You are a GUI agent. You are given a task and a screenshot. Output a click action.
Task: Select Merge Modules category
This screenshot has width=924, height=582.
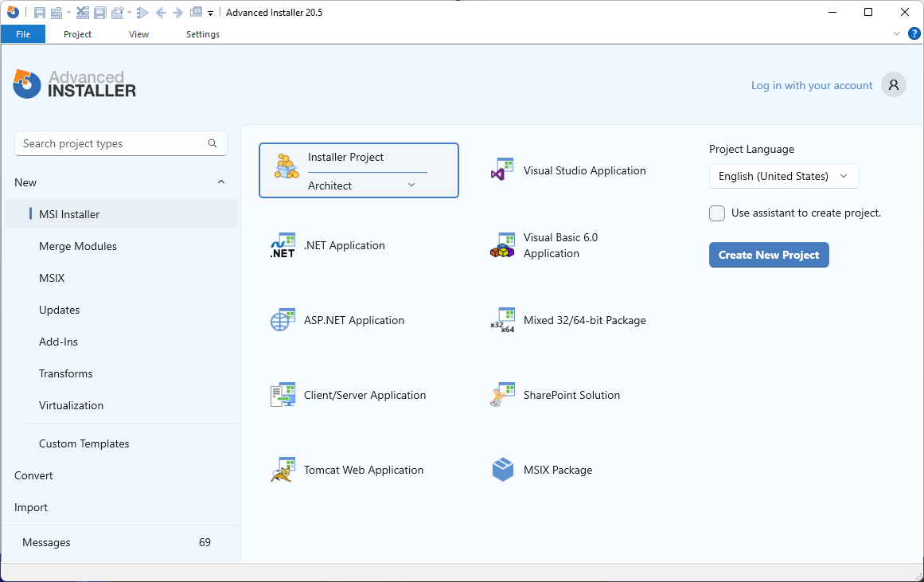pyautogui.click(x=78, y=246)
